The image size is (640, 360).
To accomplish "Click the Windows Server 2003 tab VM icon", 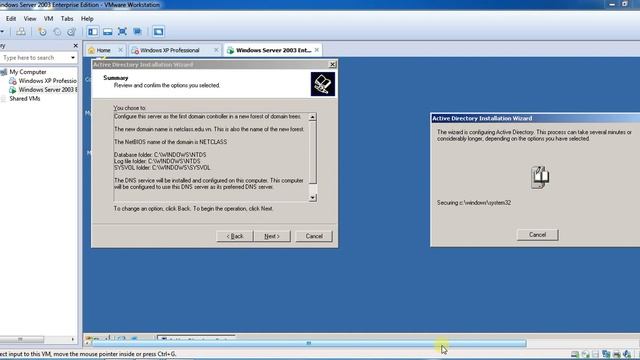I will coord(231,50).
